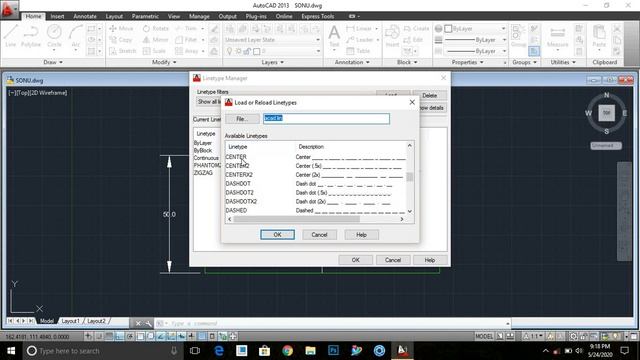This screenshot has width=640, height=360.
Task: Click Delete in Linetype Manager
Action: [x=429, y=95]
